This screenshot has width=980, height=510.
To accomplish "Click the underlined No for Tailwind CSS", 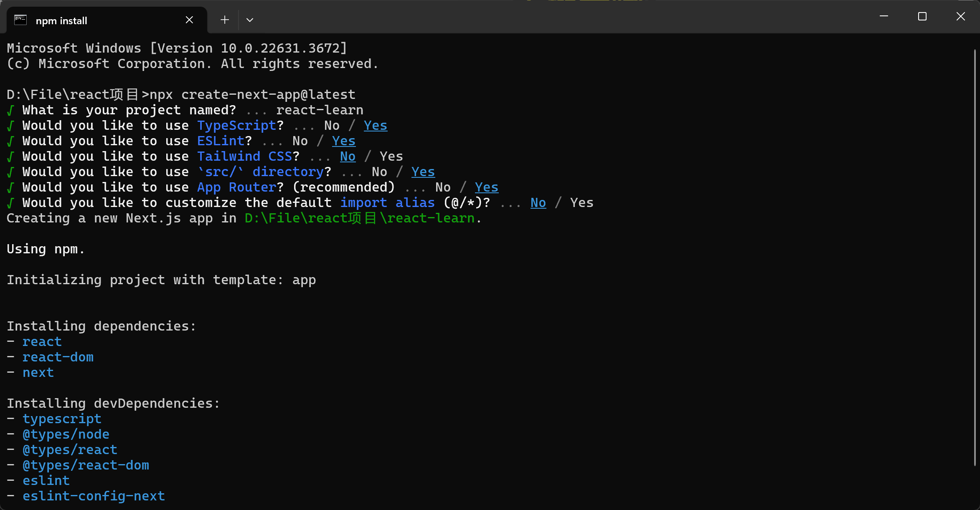I will (348, 157).
